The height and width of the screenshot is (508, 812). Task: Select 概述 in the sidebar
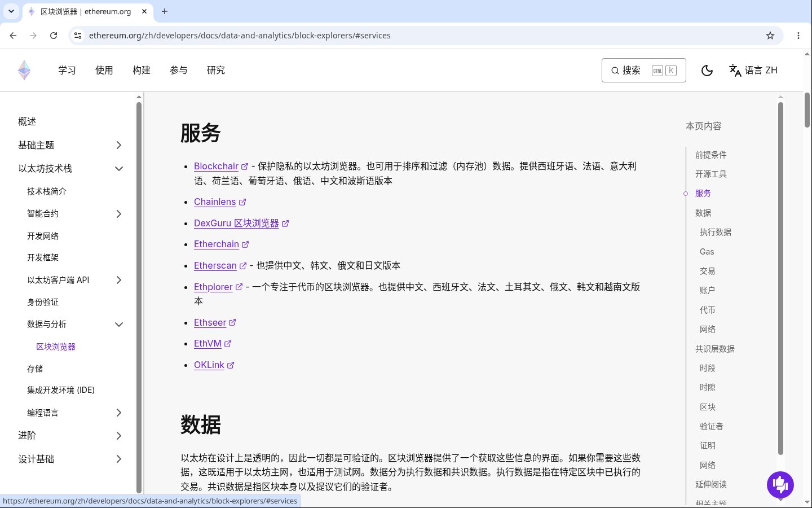point(27,122)
